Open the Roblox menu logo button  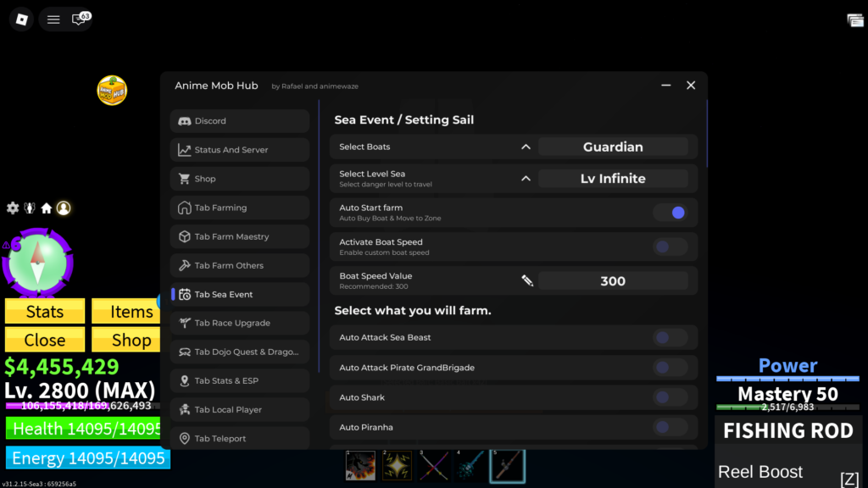pos(21,19)
